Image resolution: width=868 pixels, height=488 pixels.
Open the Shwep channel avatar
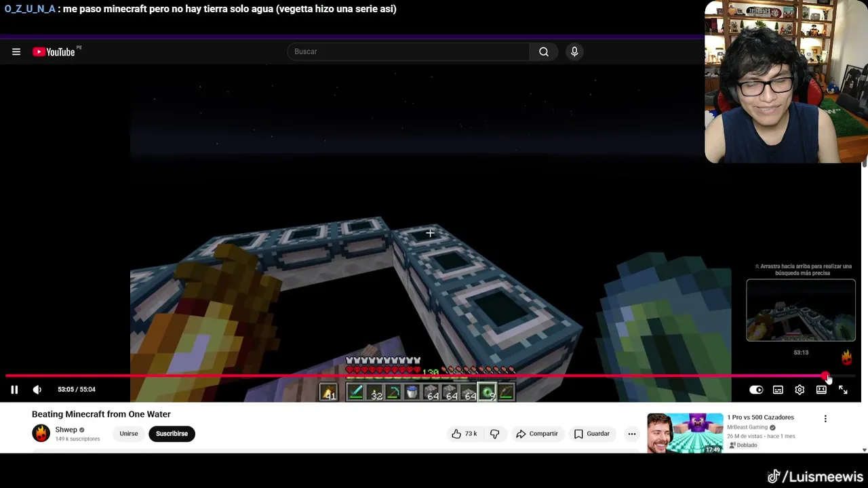click(x=41, y=433)
